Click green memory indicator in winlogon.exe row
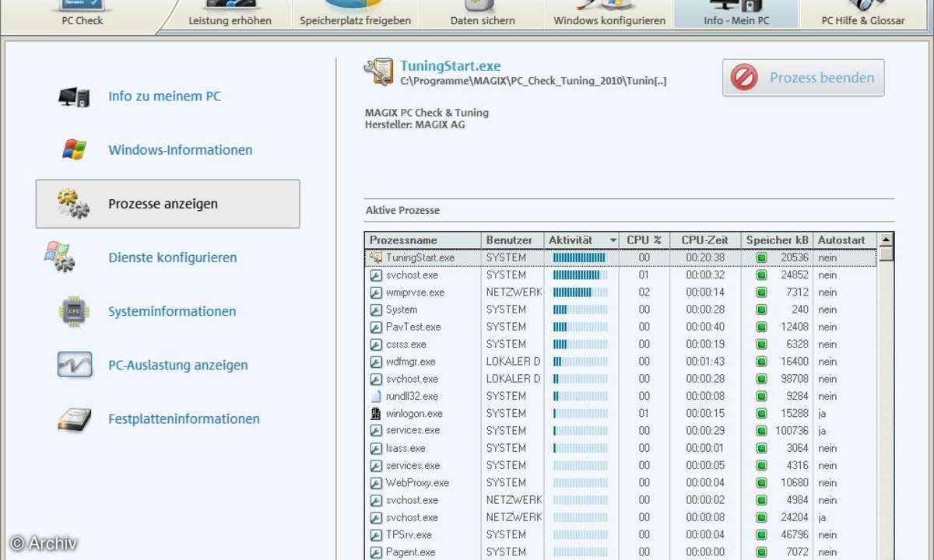This screenshot has height=560, width=934. click(762, 414)
